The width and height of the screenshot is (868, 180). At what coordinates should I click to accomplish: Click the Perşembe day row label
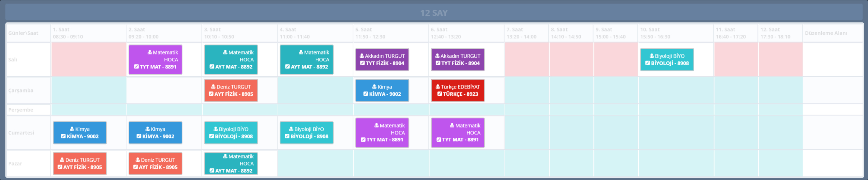pyautogui.click(x=21, y=110)
